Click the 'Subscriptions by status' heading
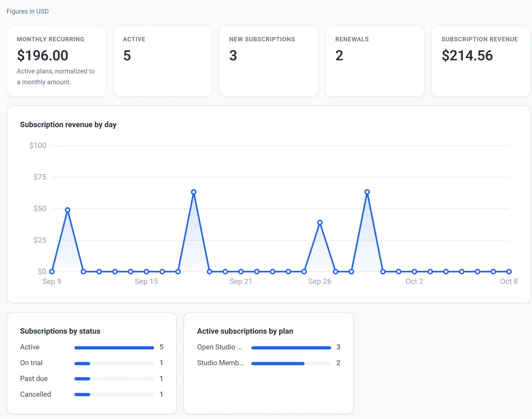Image resolution: width=532 pixels, height=419 pixels. point(60,331)
